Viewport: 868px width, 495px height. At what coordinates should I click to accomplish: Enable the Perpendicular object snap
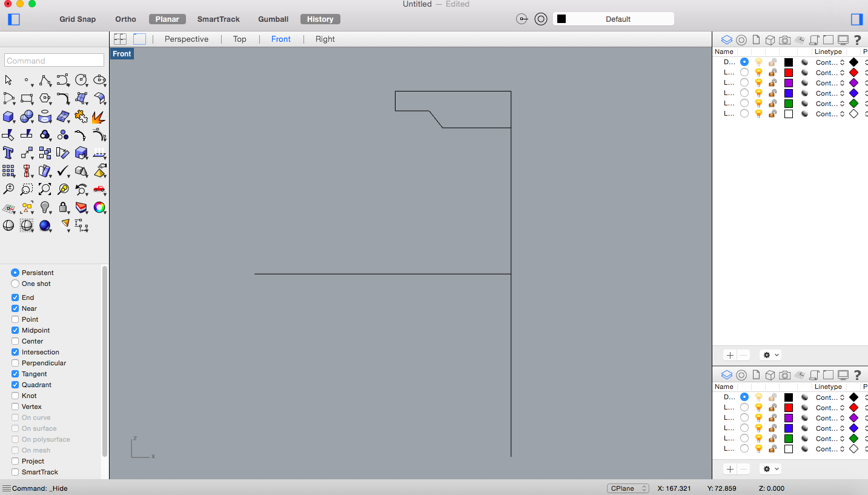[15, 363]
